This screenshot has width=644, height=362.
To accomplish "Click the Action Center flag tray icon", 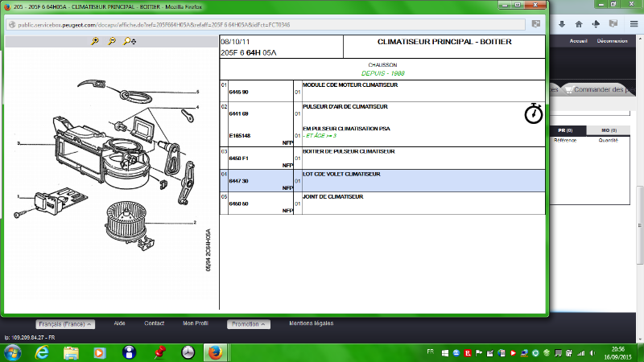I will (479, 353).
